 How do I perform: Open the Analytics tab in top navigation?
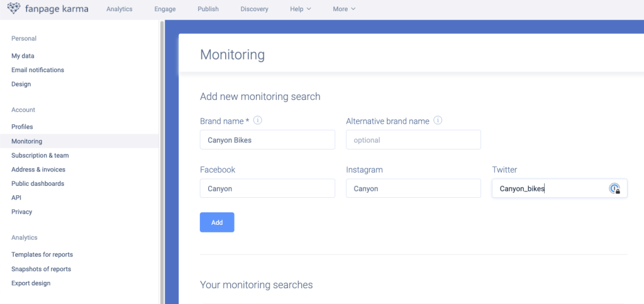[119, 9]
